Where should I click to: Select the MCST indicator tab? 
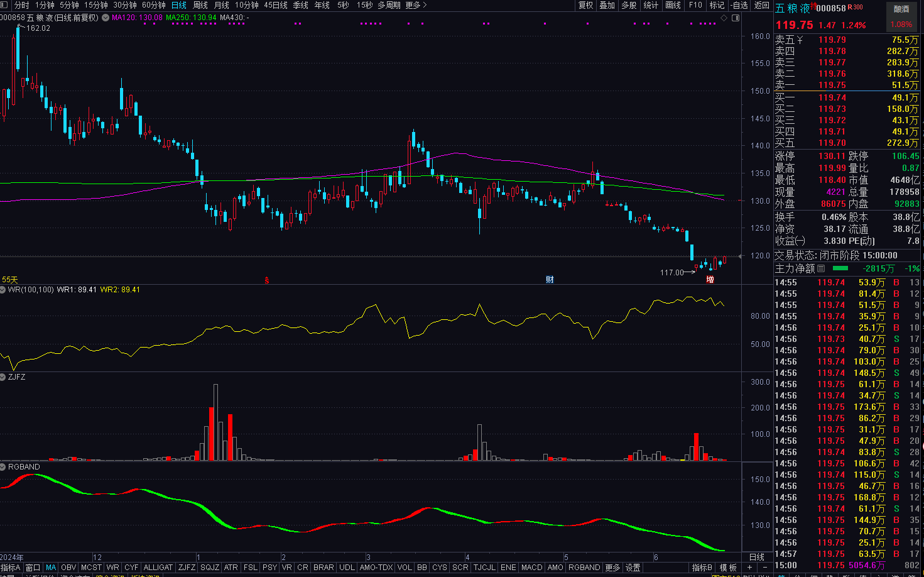click(91, 568)
